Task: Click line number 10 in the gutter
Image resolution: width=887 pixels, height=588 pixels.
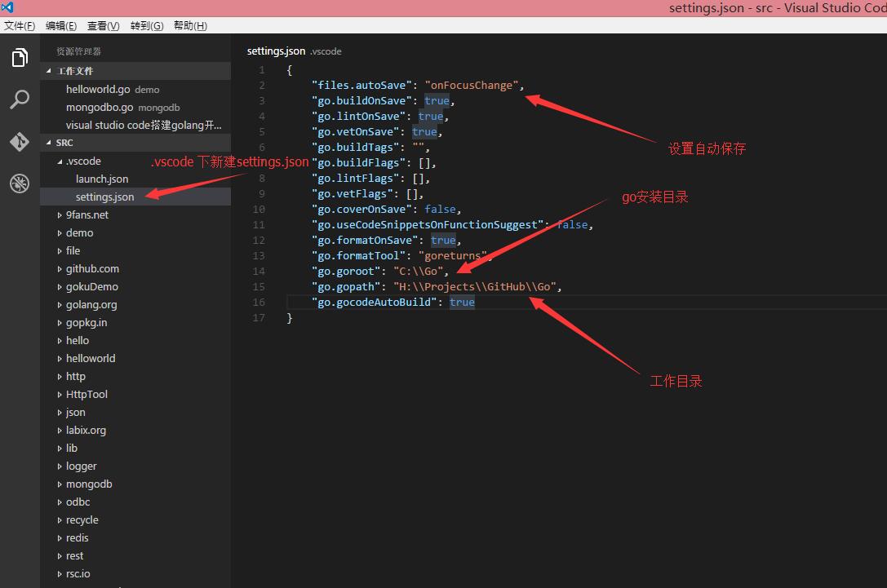Action: click(x=259, y=210)
